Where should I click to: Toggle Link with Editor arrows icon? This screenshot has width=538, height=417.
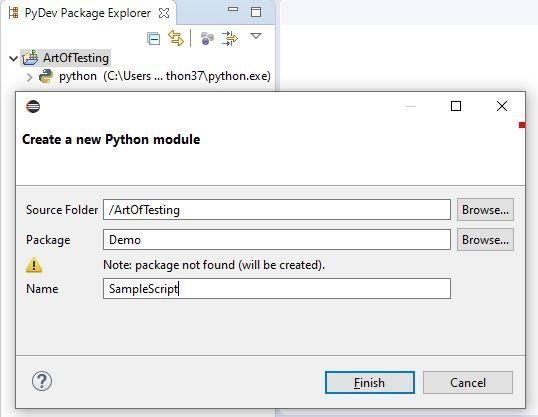point(176,38)
